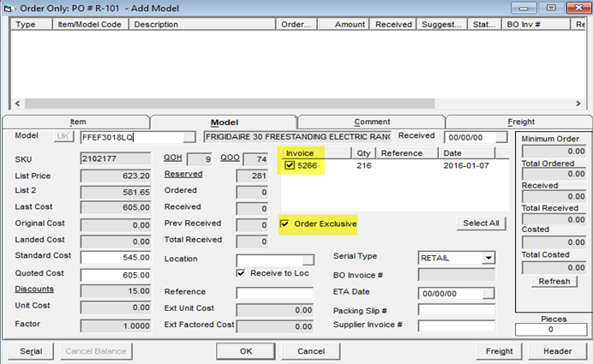Open the Model code lookup button
Screen dimensions: 593x364
pyautogui.click(x=189, y=137)
